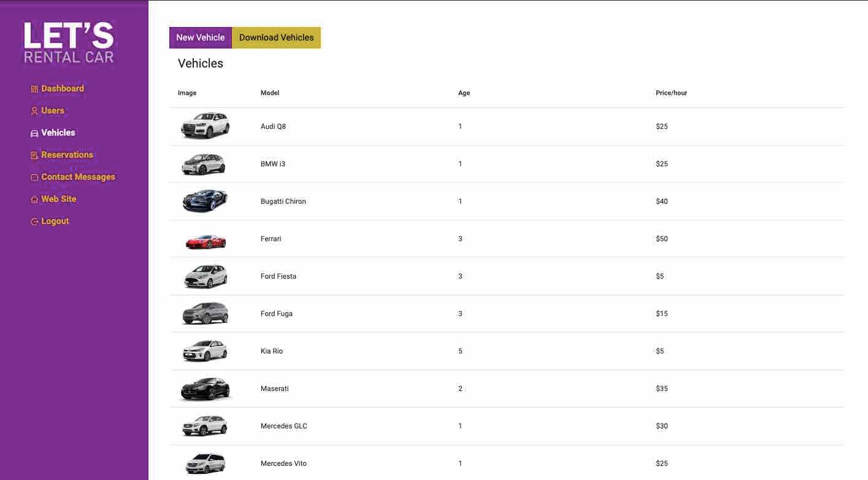868x480 pixels.
Task: Click the Model column header
Action: click(x=270, y=93)
